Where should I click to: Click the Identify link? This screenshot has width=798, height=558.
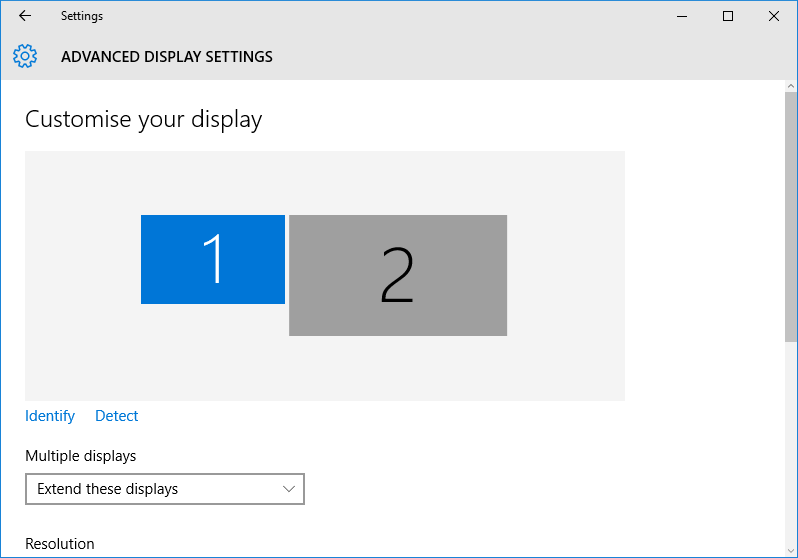tap(50, 416)
